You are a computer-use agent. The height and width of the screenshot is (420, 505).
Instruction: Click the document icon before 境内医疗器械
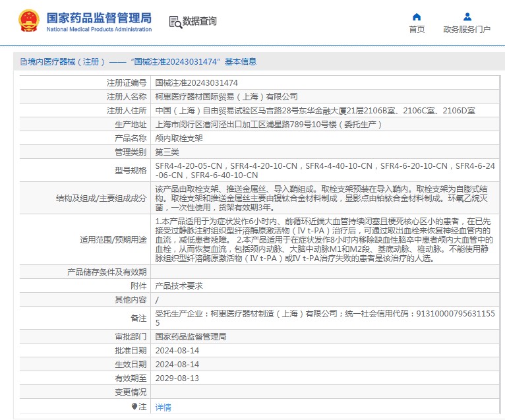click(x=24, y=61)
